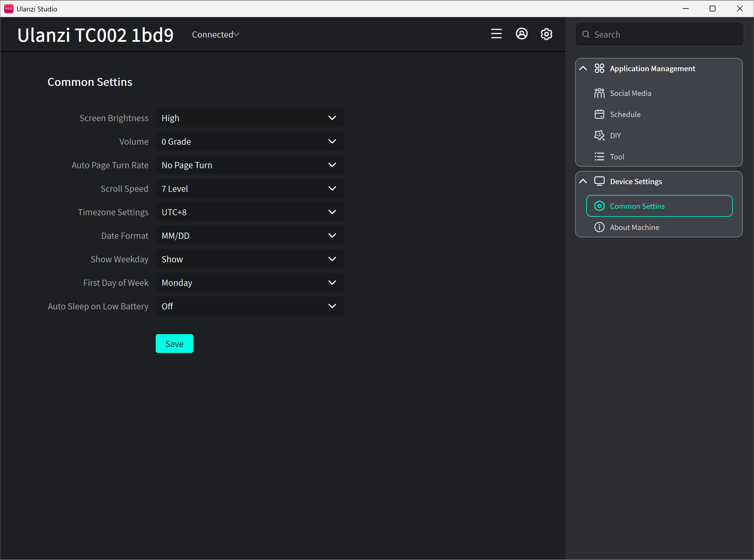Open the Show Weekday dropdown
The height and width of the screenshot is (560, 754).
250,259
